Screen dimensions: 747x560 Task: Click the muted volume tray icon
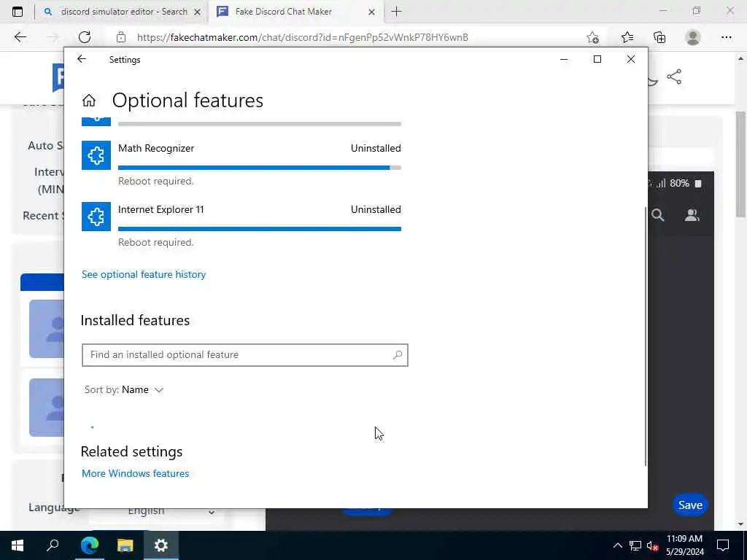pyautogui.click(x=652, y=545)
